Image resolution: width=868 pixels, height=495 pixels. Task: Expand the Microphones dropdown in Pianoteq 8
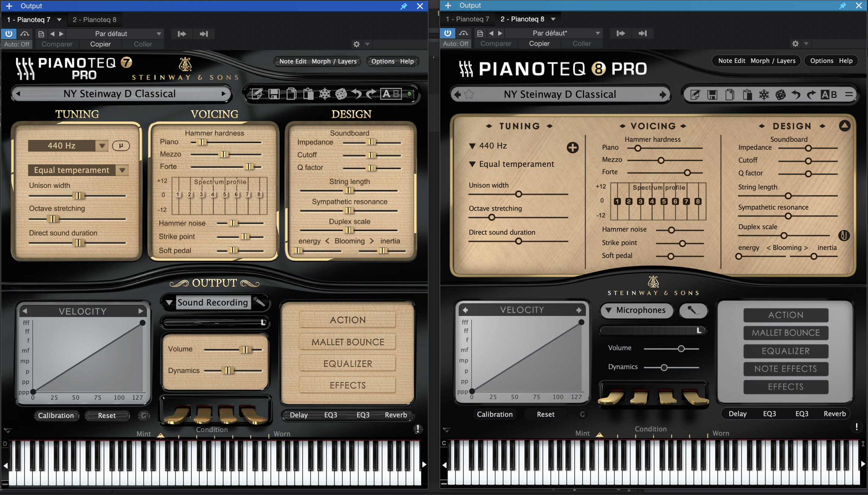(636, 310)
